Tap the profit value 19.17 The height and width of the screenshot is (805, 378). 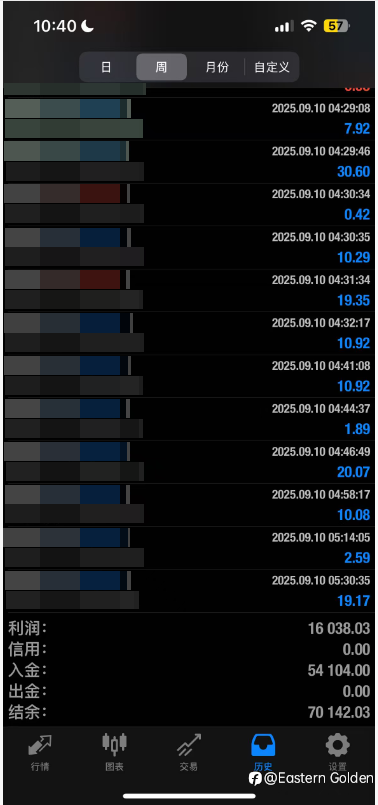[354, 601]
